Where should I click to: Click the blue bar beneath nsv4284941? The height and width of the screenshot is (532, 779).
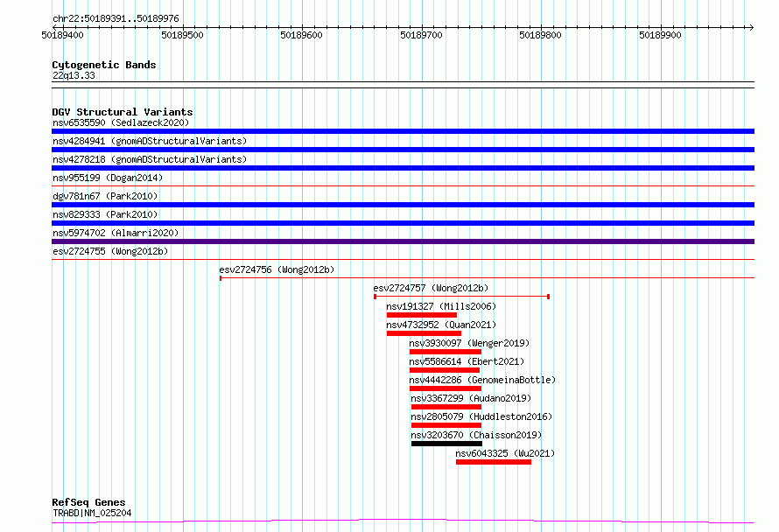403,150
